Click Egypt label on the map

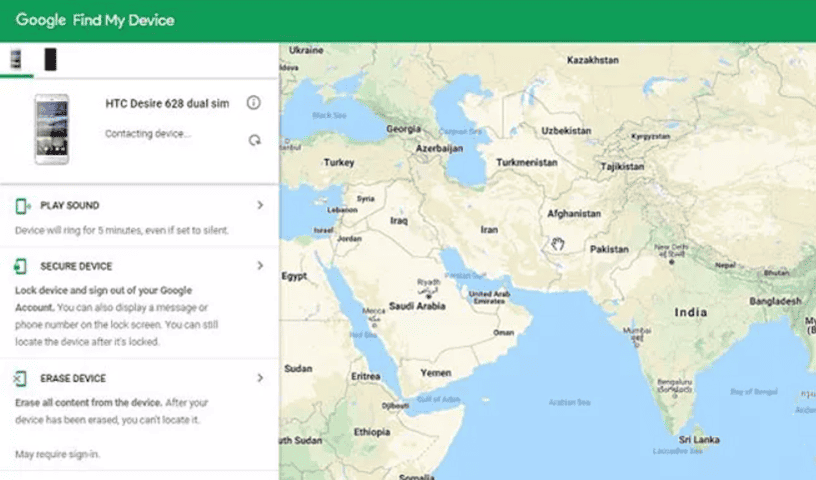click(x=294, y=276)
